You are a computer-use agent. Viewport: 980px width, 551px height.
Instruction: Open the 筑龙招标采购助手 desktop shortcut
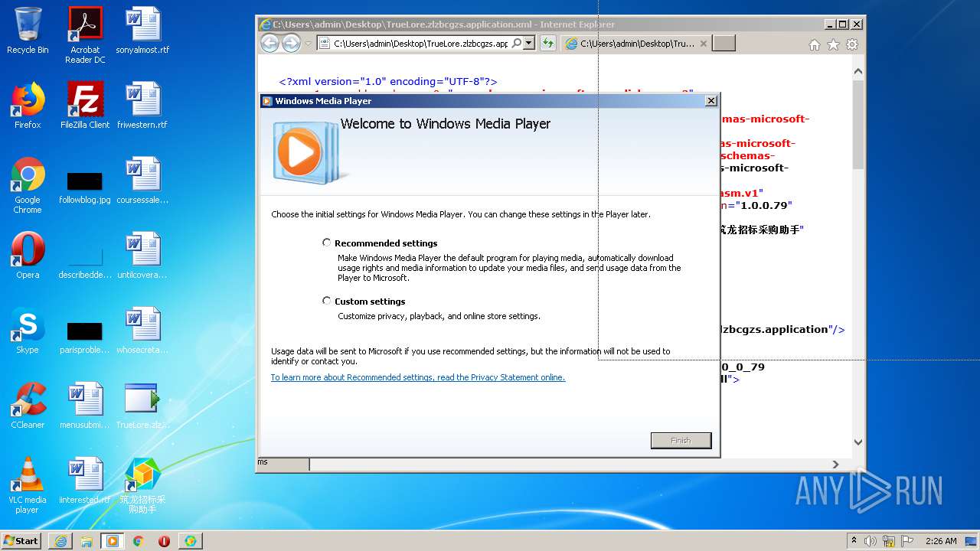(142, 485)
